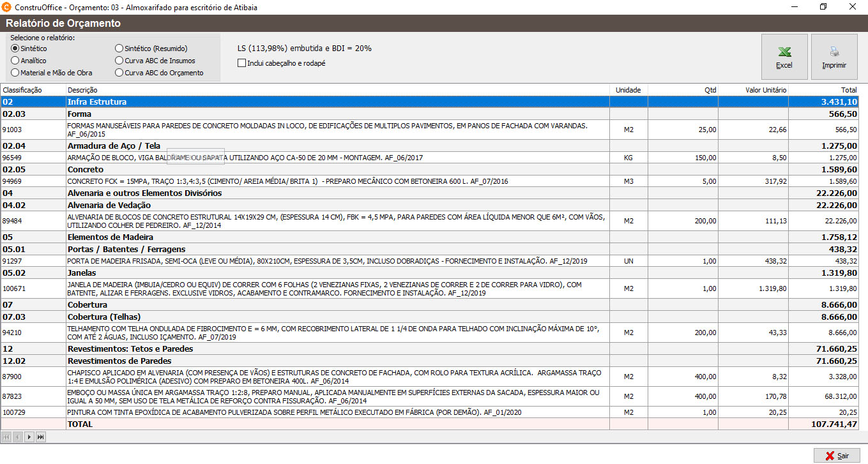This screenshot has width=868, height=464.
Task: Click the KG unit cell
Action: tap(628, 158)
